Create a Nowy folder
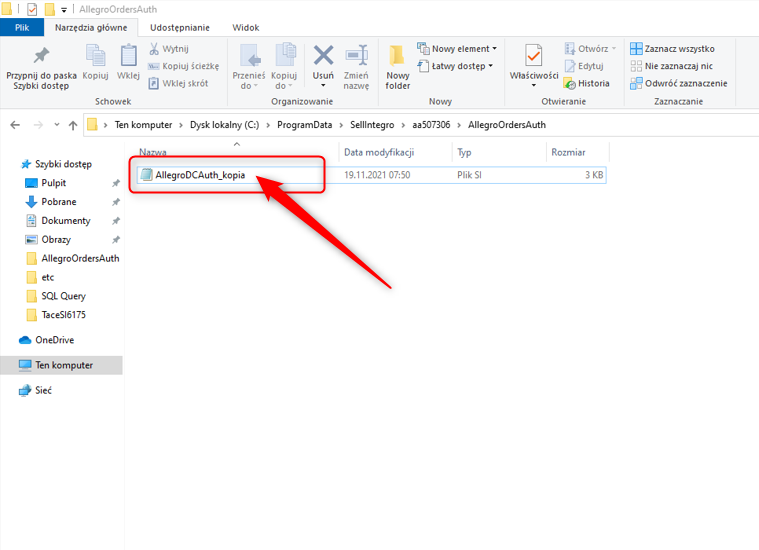 tap(398, 68)
